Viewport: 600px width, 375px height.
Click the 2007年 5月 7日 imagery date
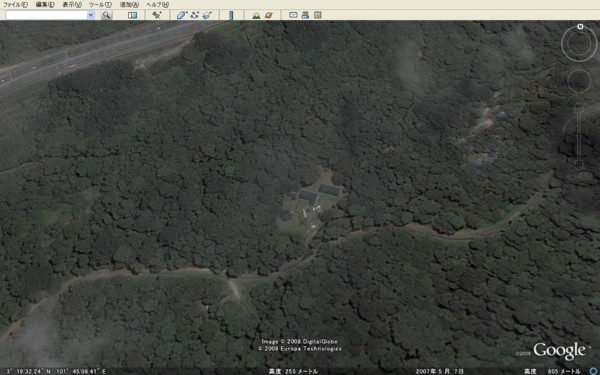pyautogui.click(x=440, y=371)
